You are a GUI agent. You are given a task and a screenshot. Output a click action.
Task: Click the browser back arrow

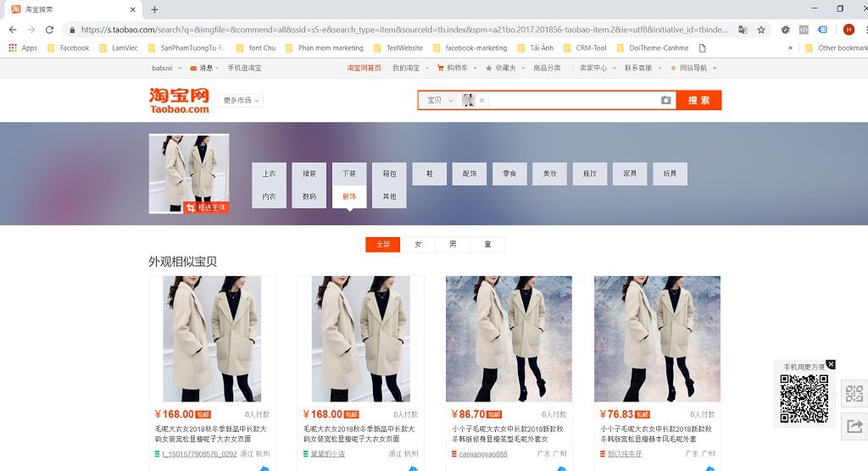tap(13, 30)
